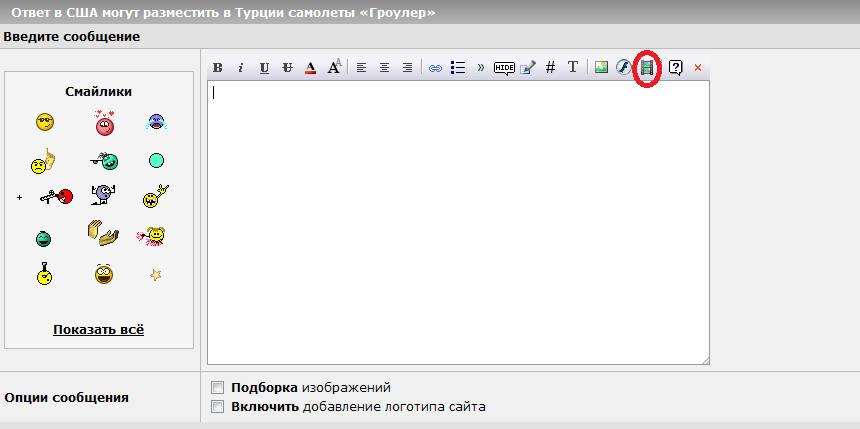Image resolution: width=860 pixels, height=429 pixels.
Task: Insert the wide-eyed laughing smiley
Action: tap(104, 274)
